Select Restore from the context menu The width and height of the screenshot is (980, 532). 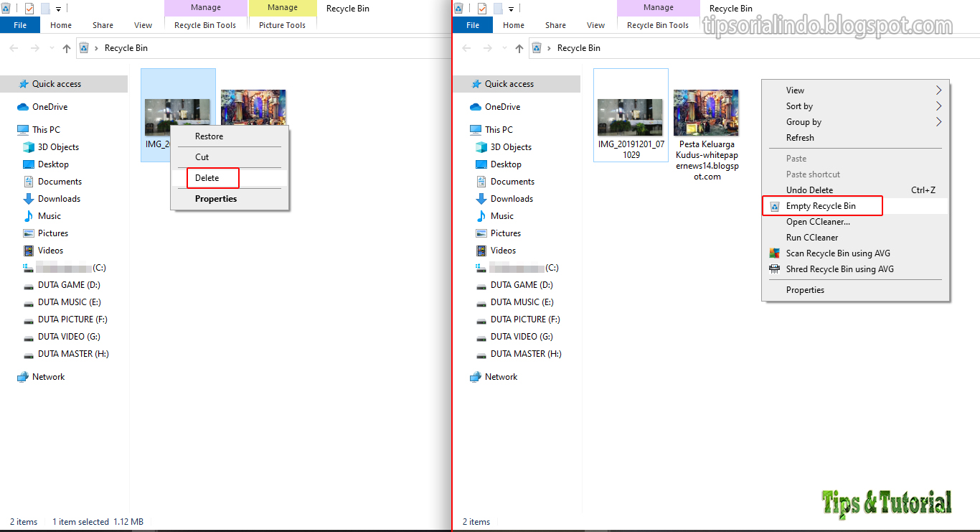[x=210, y=136]
